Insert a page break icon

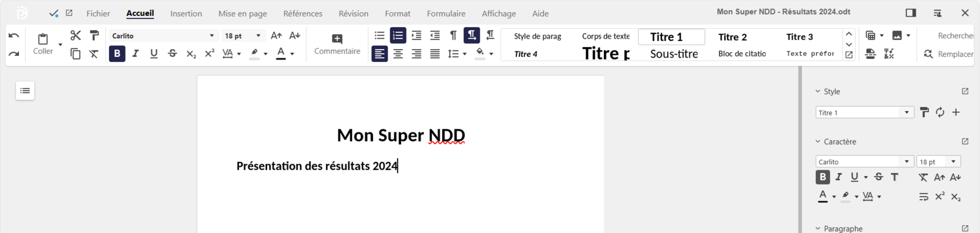870,54
